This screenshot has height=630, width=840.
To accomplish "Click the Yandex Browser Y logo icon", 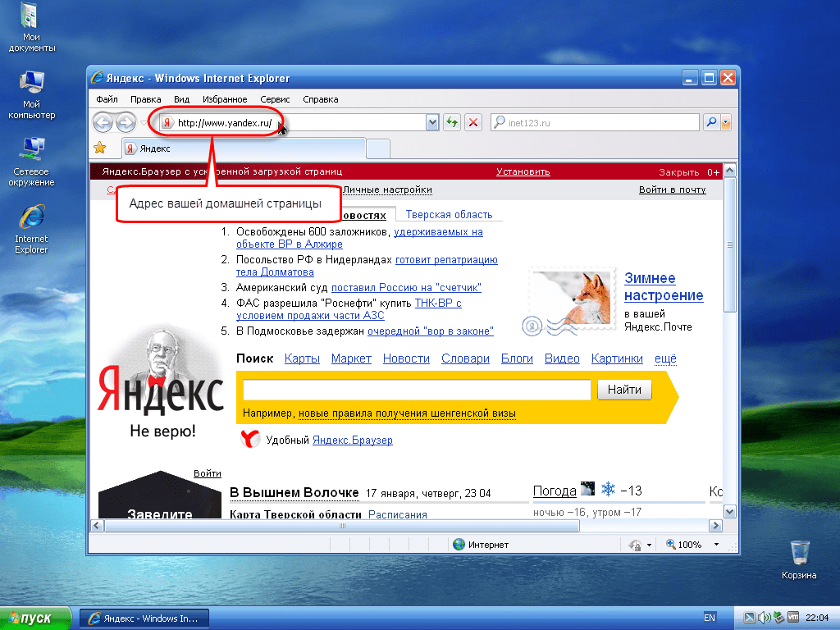I will (249, 440).
